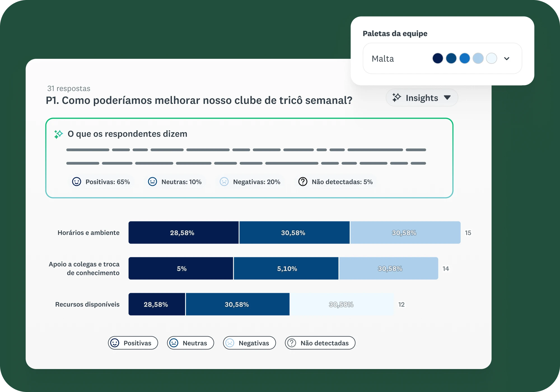Click the Negativas: 20% summary chip
Viewport: 560px width, 392px height.
coord(250,182)
